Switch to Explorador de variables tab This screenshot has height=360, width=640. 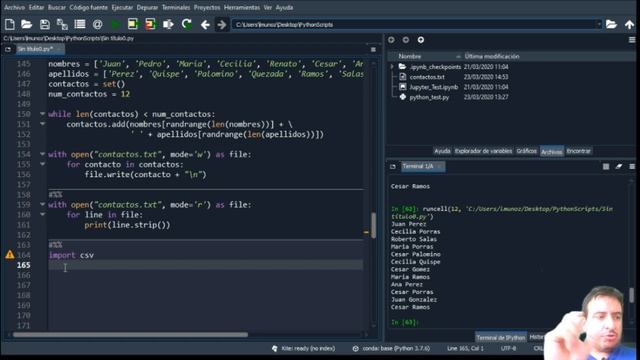tap(483, 151)
